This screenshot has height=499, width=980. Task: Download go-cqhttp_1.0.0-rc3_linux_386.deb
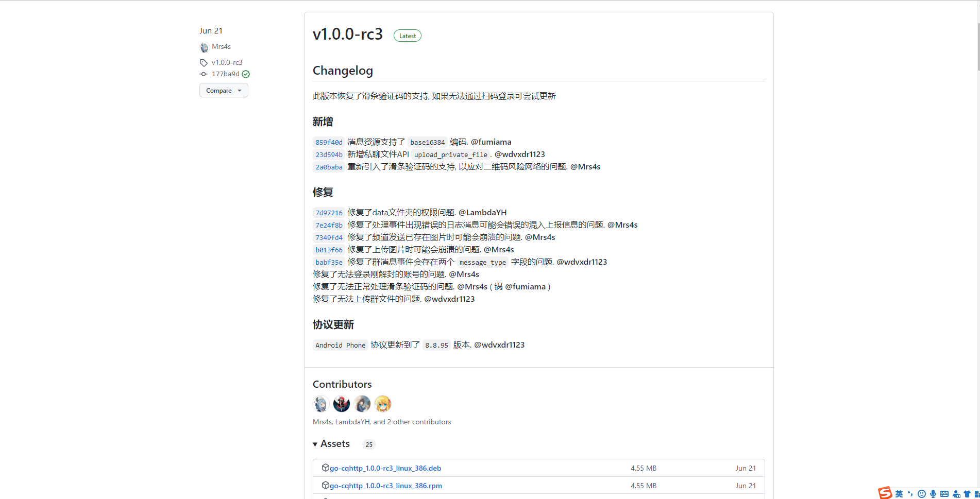pos(385,468)
